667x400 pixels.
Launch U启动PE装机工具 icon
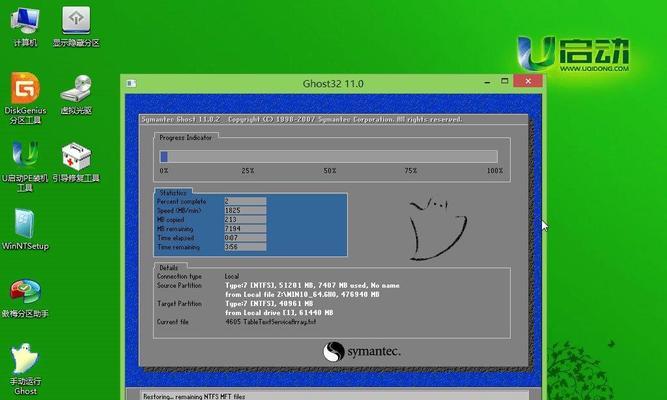coord(25,166)
